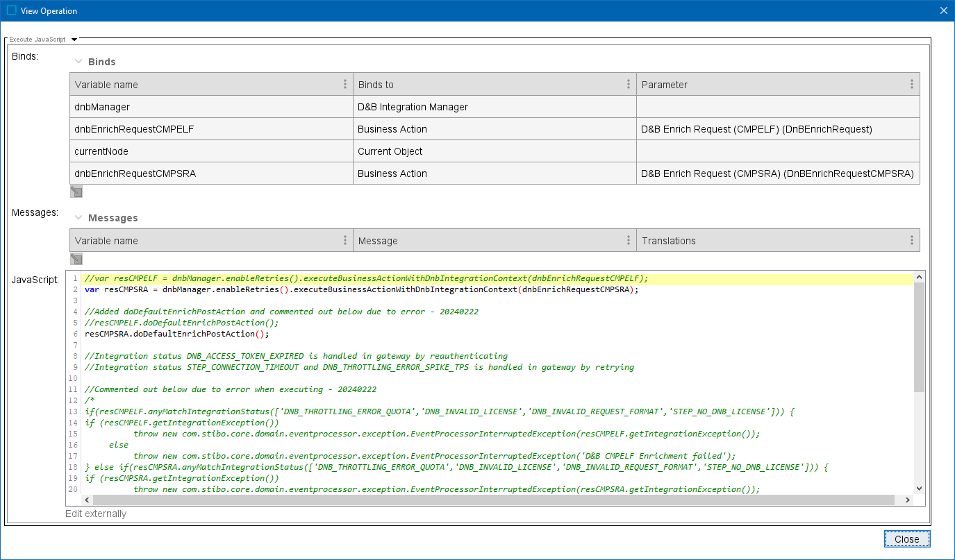Click the Binds table action icon

[76, 192]
